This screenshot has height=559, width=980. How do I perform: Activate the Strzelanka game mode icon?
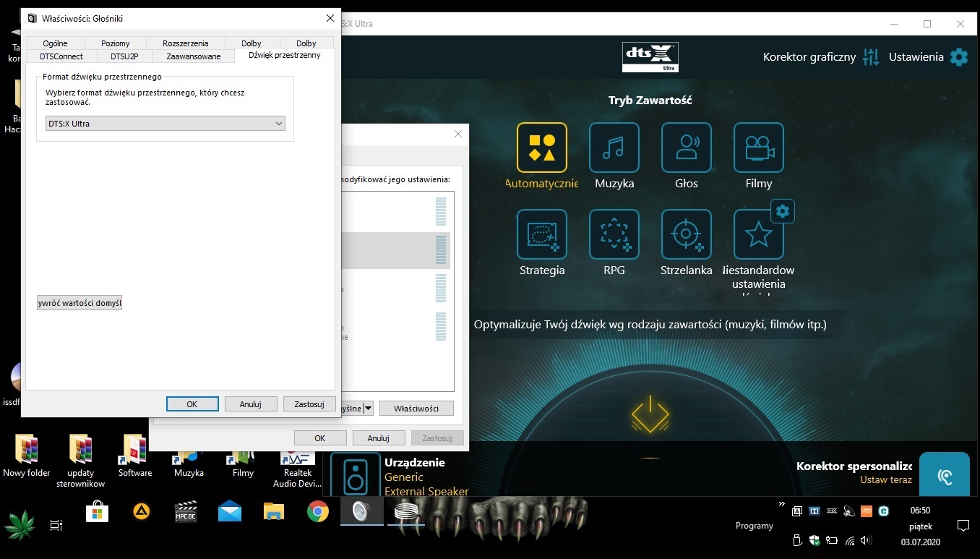click(686, 234)
